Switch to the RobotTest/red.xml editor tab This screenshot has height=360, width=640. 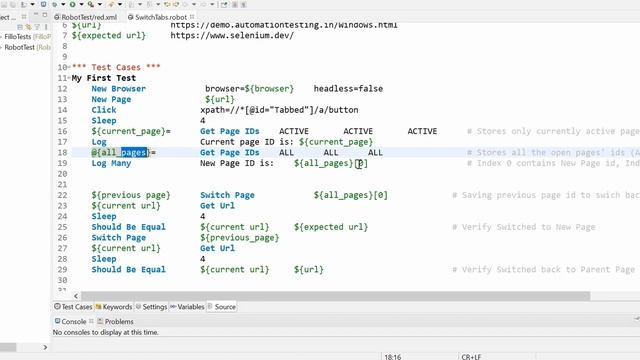[86, 17]
